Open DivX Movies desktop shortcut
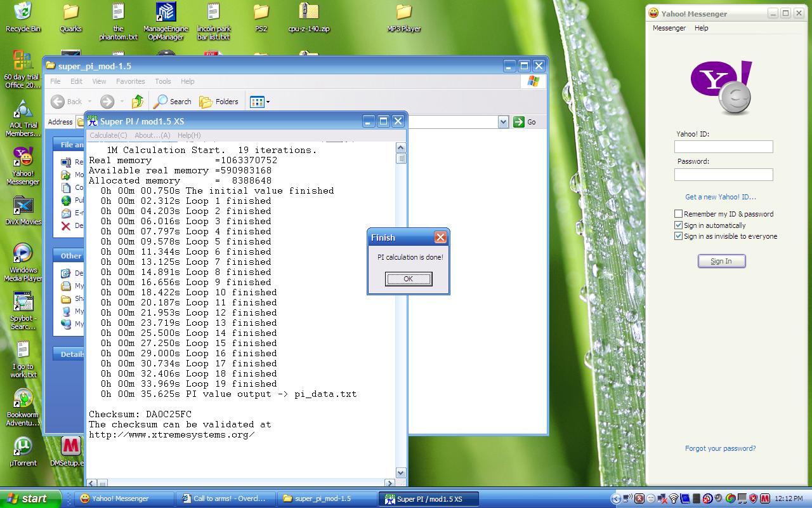812x508 pixels. pyautogui.click(x=23, y=211)
